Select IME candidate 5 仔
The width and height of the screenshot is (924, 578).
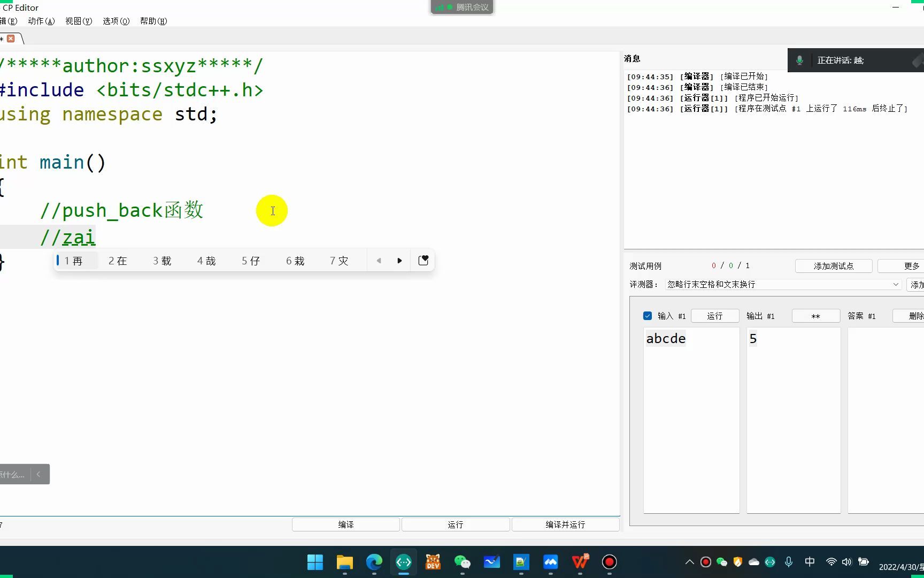pos(251,261)
